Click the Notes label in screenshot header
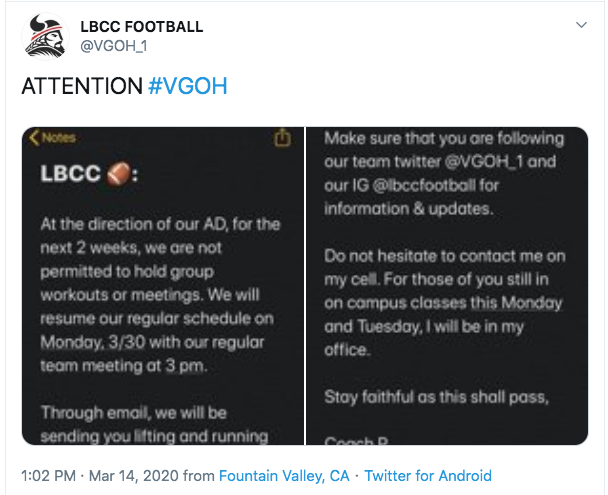Image resolution: width=608 pixels, height=495 pixels. click(59, 138)
